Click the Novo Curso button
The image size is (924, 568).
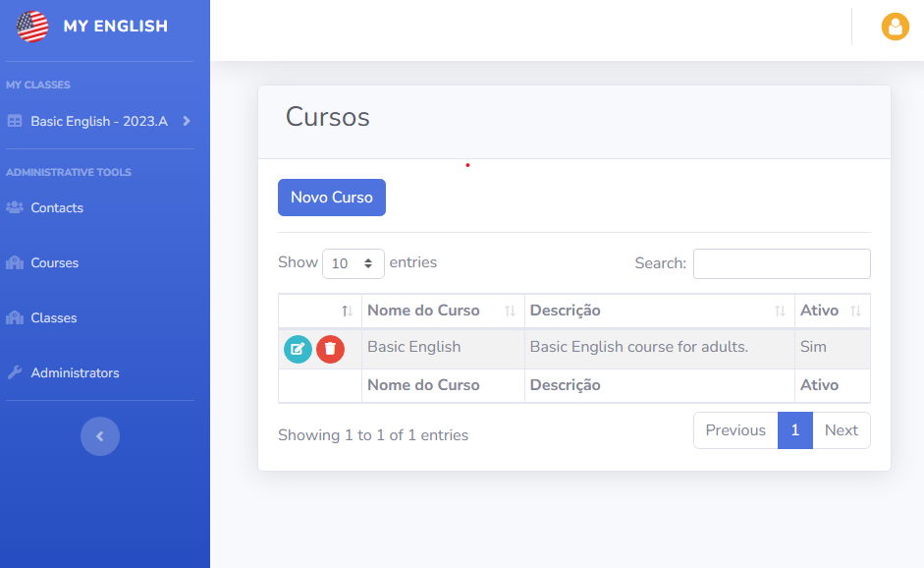[332, 198]
